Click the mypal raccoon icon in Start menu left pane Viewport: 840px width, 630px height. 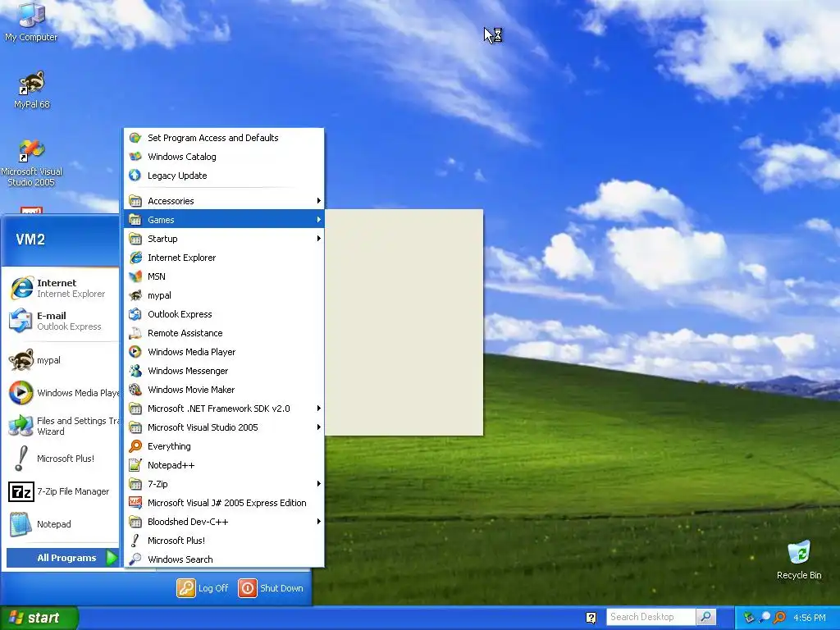[x=21, y=360]
